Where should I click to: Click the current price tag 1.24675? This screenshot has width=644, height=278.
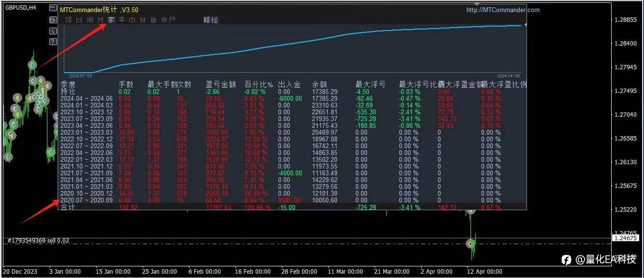pyautogui.click(x=625, y=238)
